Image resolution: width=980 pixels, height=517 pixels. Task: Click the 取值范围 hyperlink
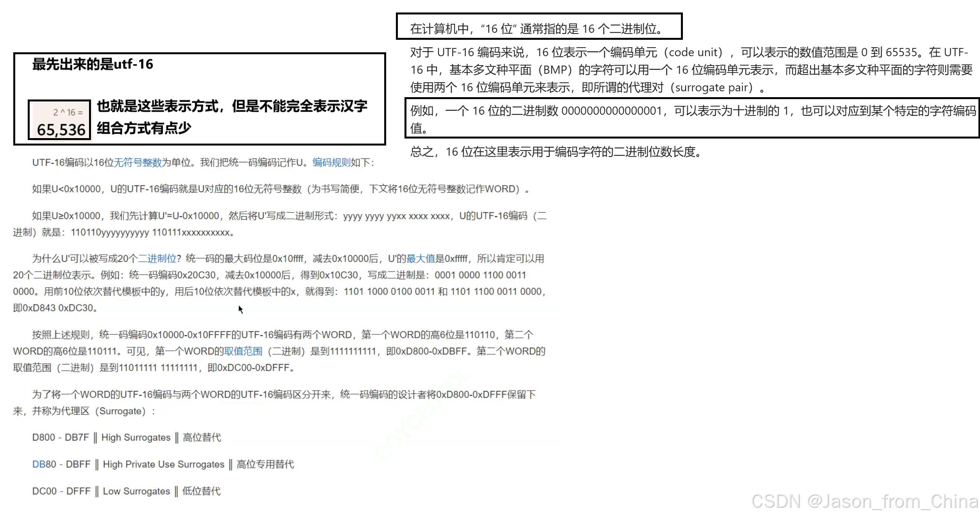pos(243,351)
